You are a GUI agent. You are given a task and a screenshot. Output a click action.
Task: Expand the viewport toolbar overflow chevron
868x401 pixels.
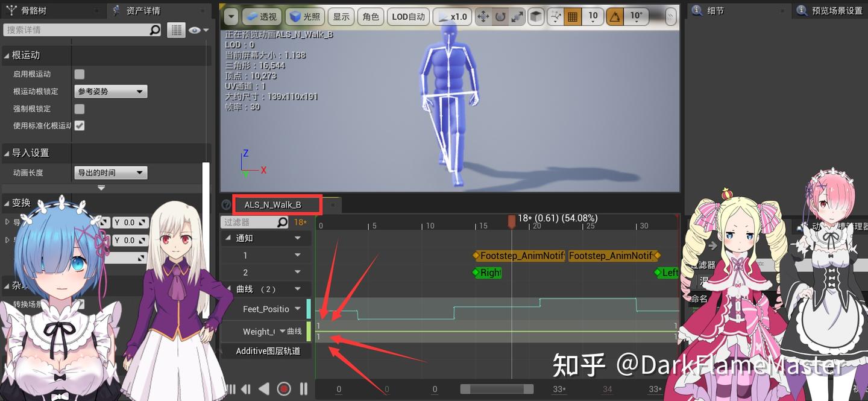click(x=670, y=17)
